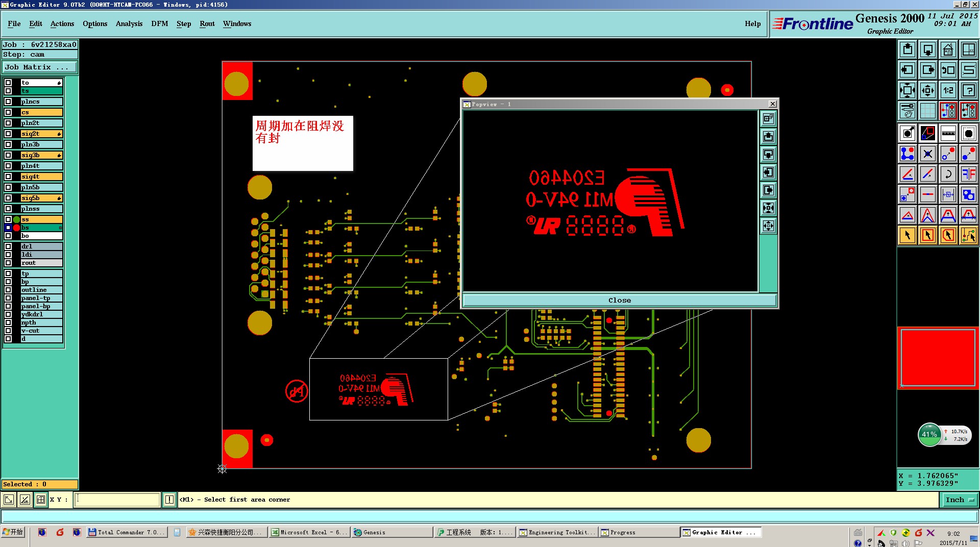Open the File menu
This screenshot has height=547, width=980.
tap(14, 23)
